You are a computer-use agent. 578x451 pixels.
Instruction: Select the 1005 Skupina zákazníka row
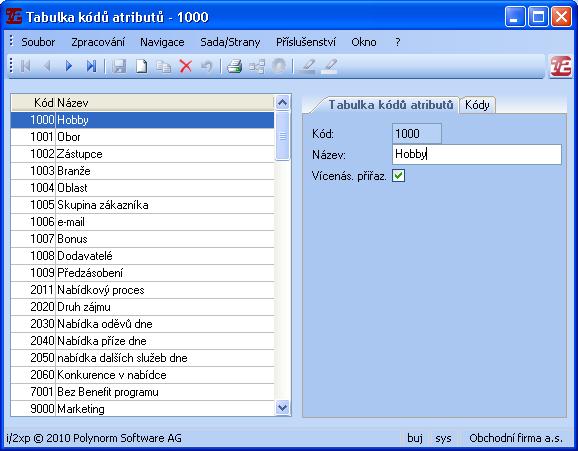click(x=143, y=205)
